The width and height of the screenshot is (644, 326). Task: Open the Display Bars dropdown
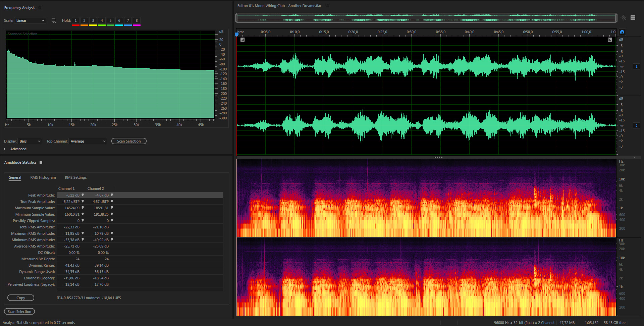tap(30, 141)
